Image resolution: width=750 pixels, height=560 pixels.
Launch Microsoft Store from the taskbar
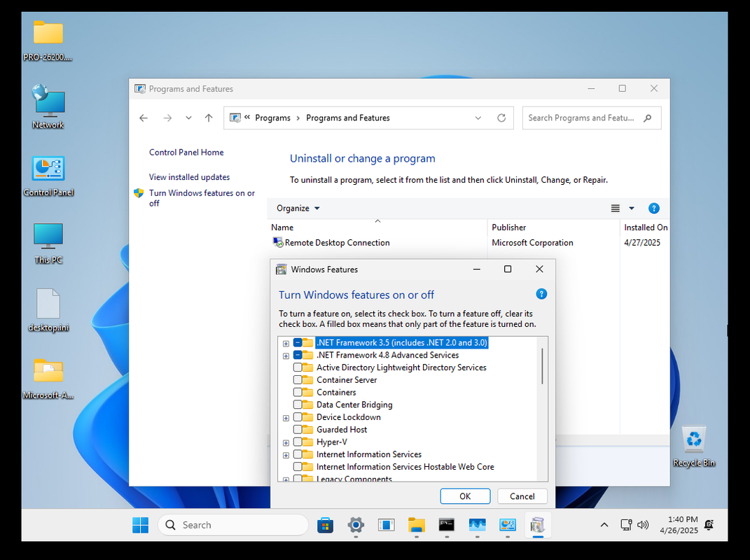pos(325,525)
